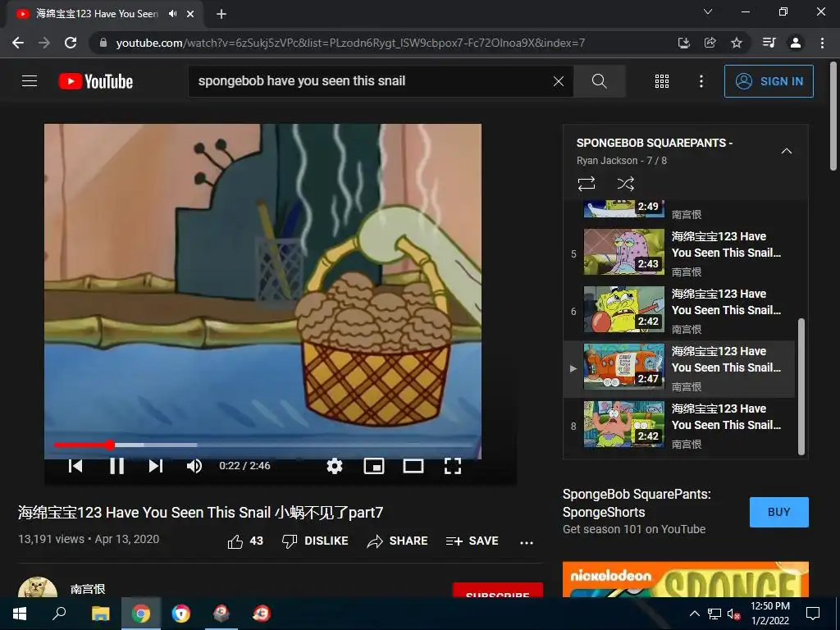The image size is (840, 630).
Task: Toggle theater mode
Action: coord(413,466)
